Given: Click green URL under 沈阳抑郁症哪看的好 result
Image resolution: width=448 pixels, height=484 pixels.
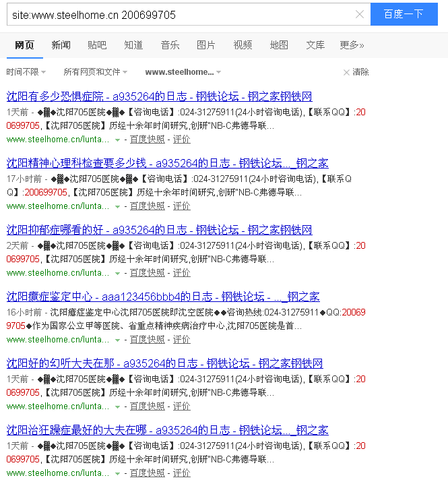Looking at the screenshot, I should click(x=58, y=273).
